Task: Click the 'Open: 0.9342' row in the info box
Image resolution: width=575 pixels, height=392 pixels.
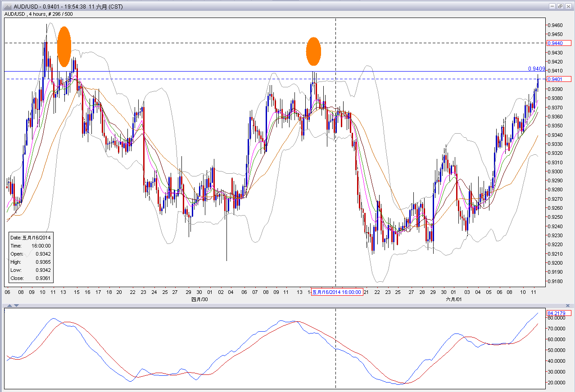Action: point(31,254)
